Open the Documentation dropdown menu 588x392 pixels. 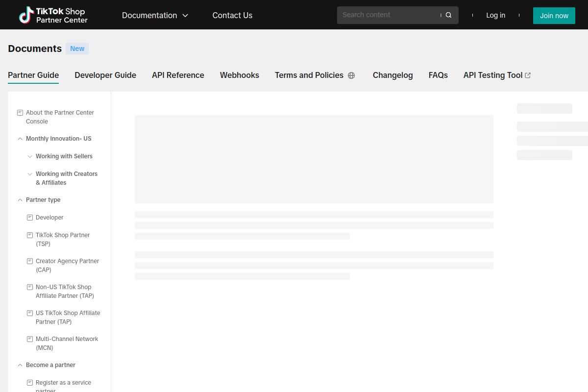click(155, 15)
